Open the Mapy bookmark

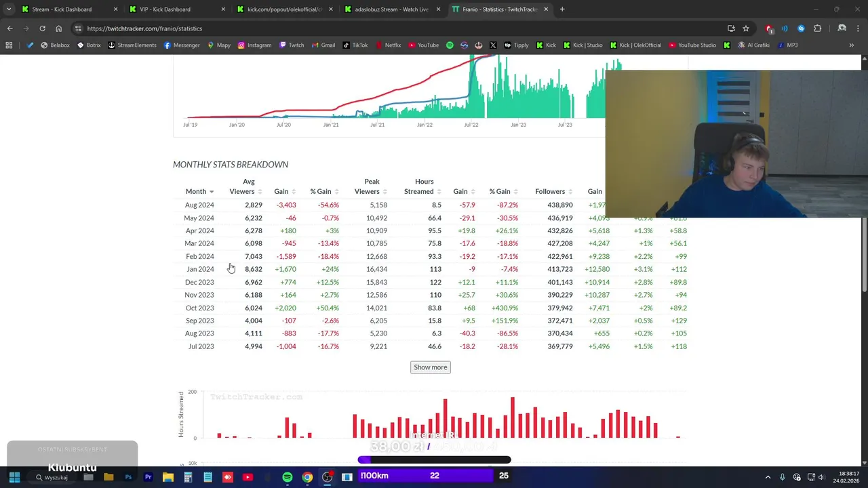click(218, 45)
